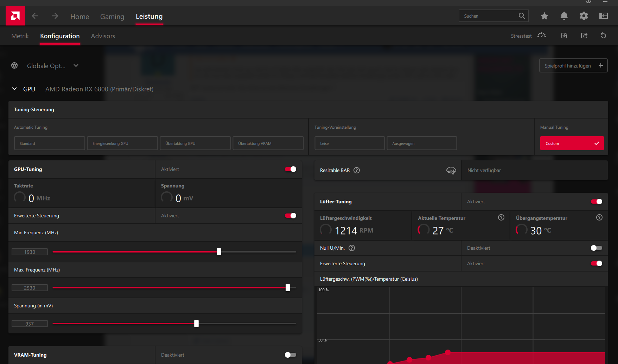Click the help icon in title bar
The image size is (618, 364).
click(588, 1)
